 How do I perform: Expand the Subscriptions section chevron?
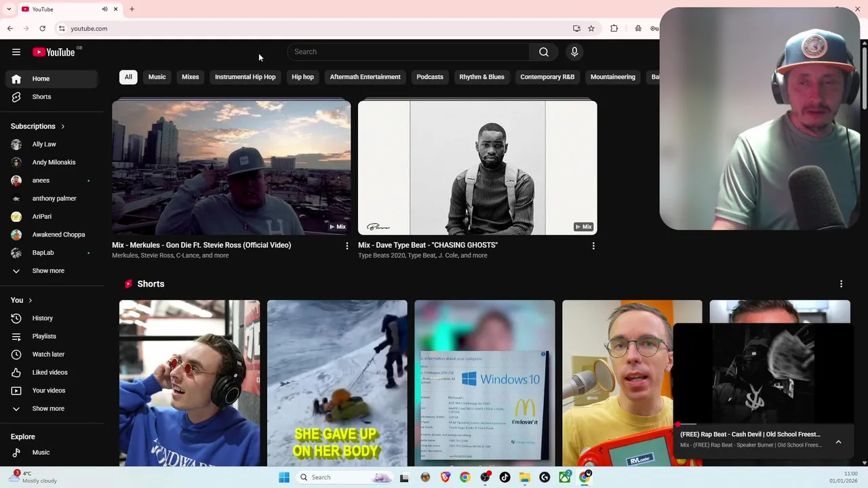(x=62, y=127)
